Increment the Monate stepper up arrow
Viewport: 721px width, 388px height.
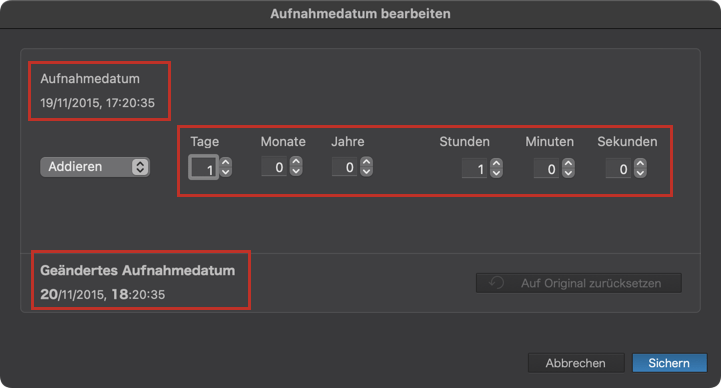tap(296, 161)
